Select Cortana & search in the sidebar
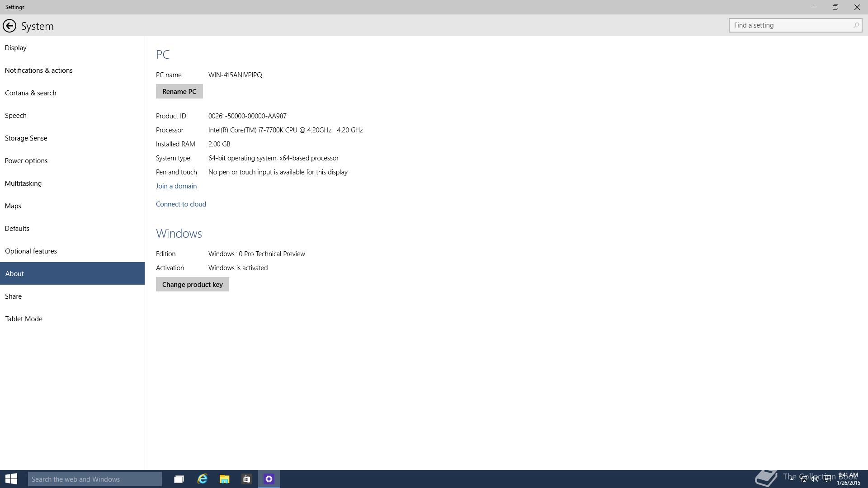 point(72,93)
